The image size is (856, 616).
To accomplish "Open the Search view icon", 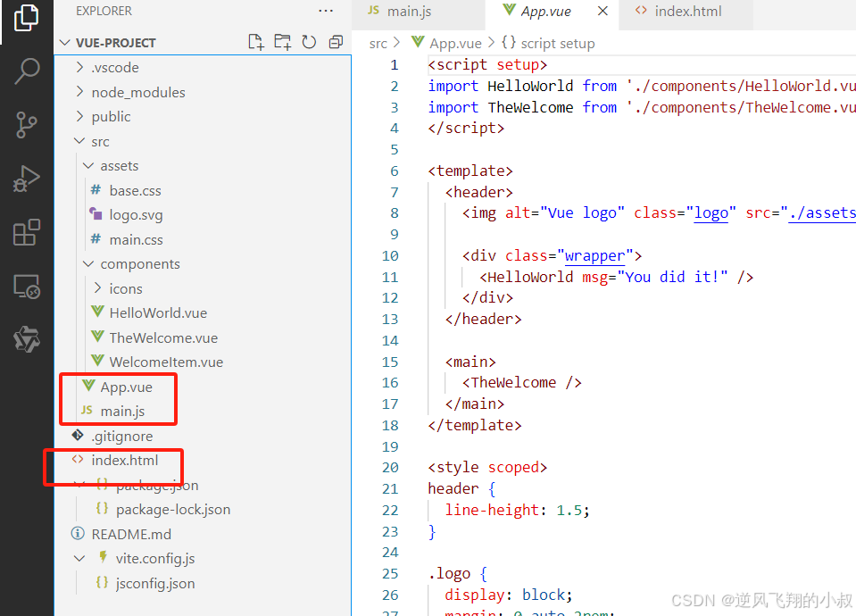I will pos(26,71).
